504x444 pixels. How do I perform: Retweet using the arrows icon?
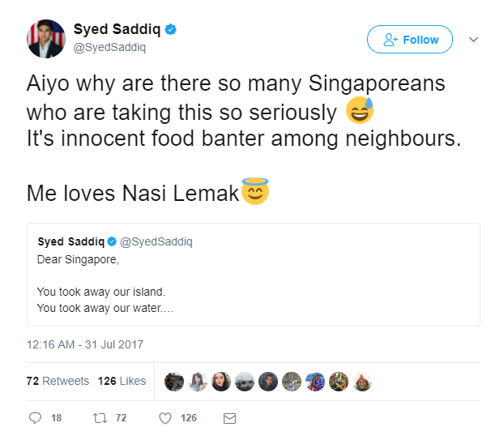(x=100, y=418)
